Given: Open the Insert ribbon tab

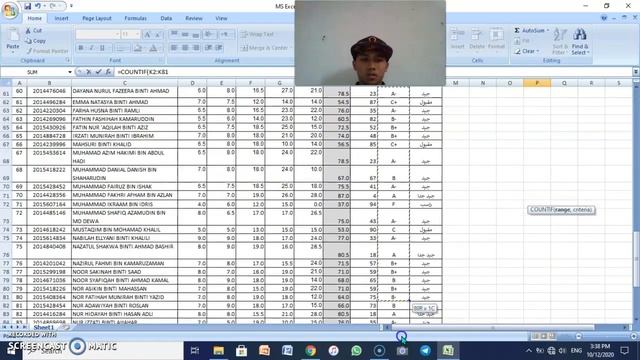Looking at the screenshot, I should coord(61,18).
